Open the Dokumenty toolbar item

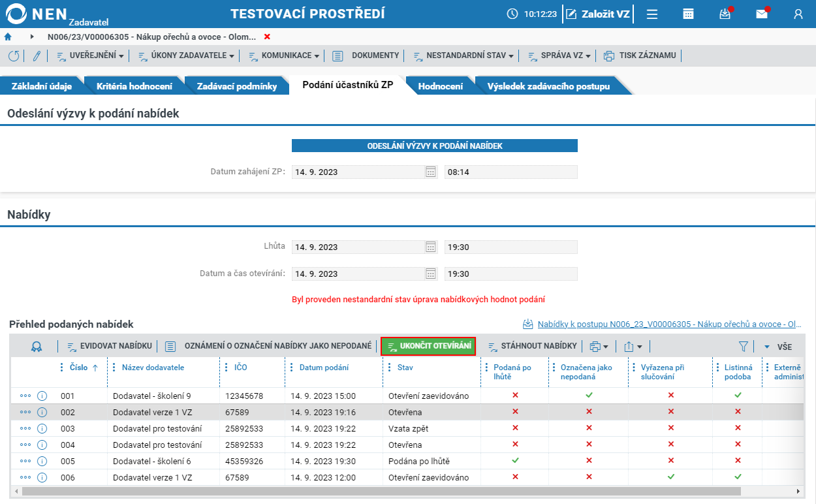(366, 55)
